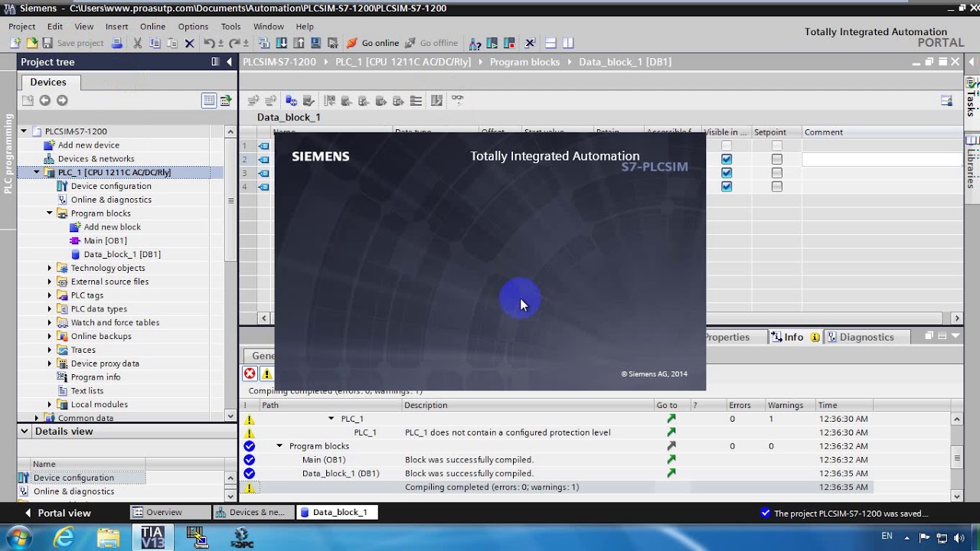Click the Cross-references toolbar icon
Screen dimensions: 980x551
click(529, 43)
